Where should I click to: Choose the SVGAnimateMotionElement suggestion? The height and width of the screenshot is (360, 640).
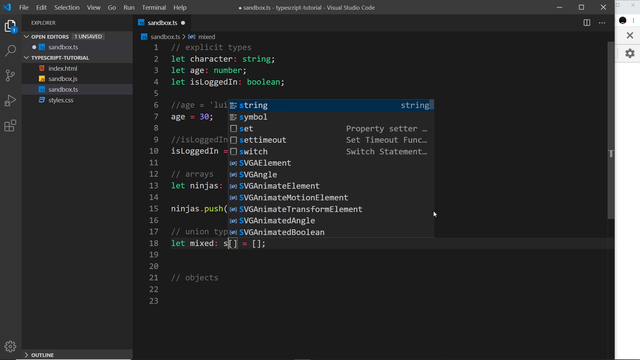click(x=331, y=198)
